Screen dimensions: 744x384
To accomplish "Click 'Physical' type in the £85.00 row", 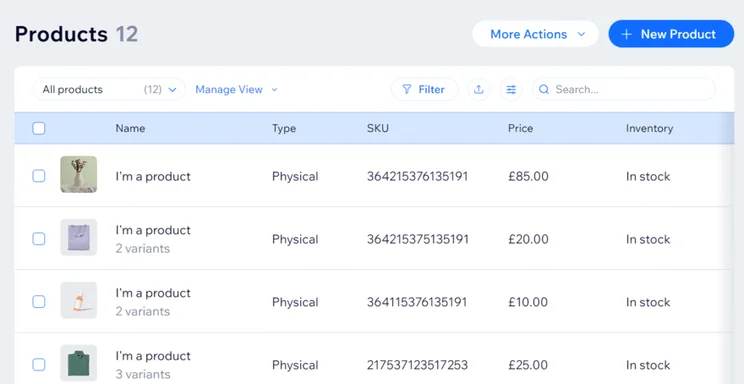I will 295,176.
